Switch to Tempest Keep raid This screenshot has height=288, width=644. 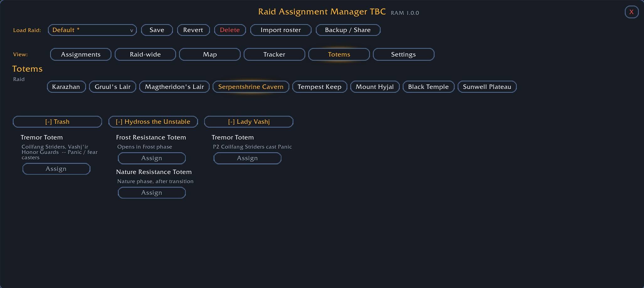point(320,87)
